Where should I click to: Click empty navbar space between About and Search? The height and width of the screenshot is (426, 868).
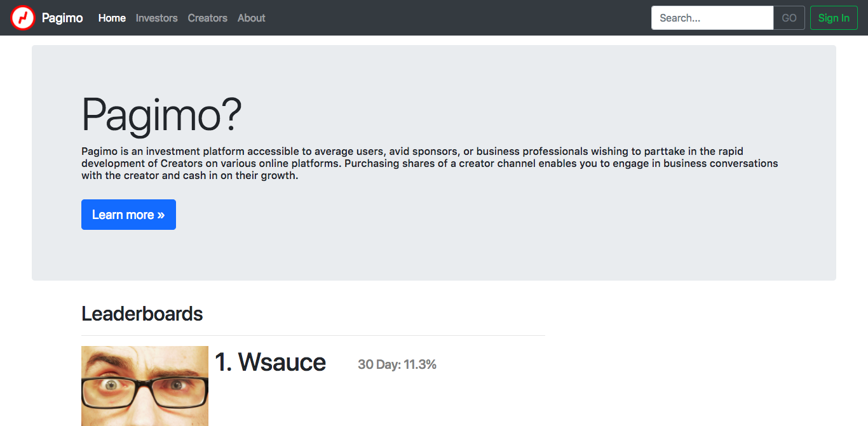pos(458,18)
